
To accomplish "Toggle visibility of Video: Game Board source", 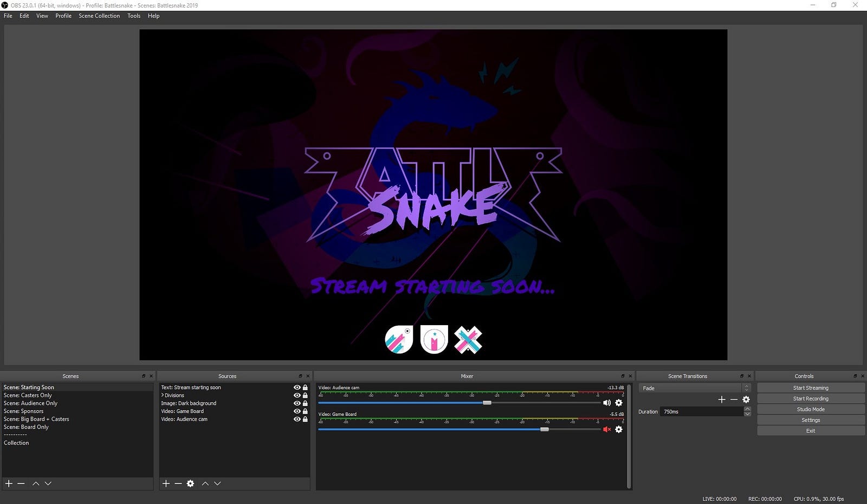I will click(x=297, y=411).
